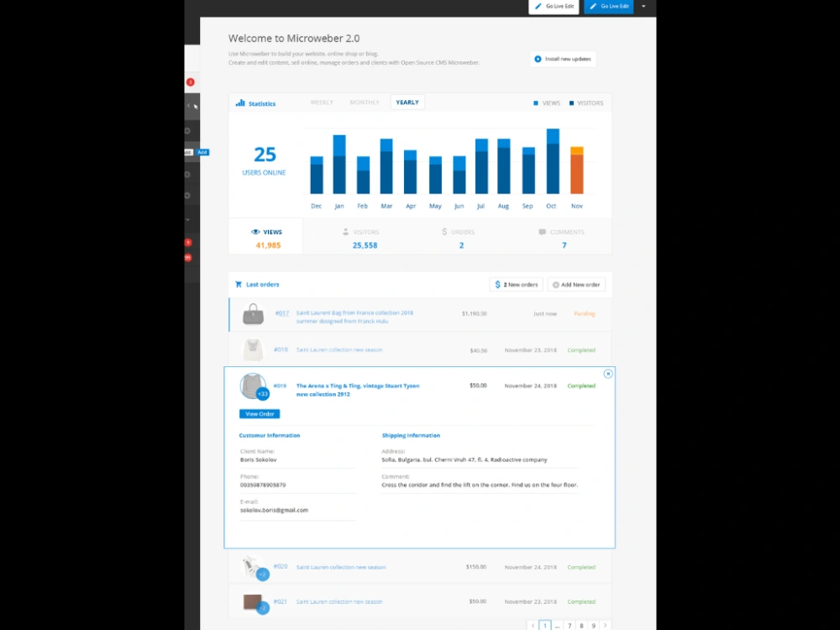840x630 pixels.
Task: Select page 9 in pagination
Action: [593, 625]
